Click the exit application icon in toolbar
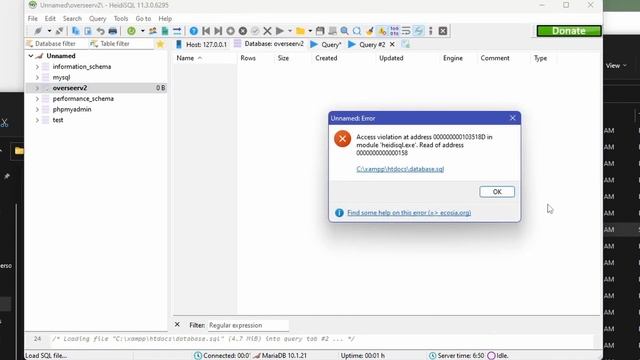Screen dimensions: 640x360 pyautogui.click(x=443, y=31)
